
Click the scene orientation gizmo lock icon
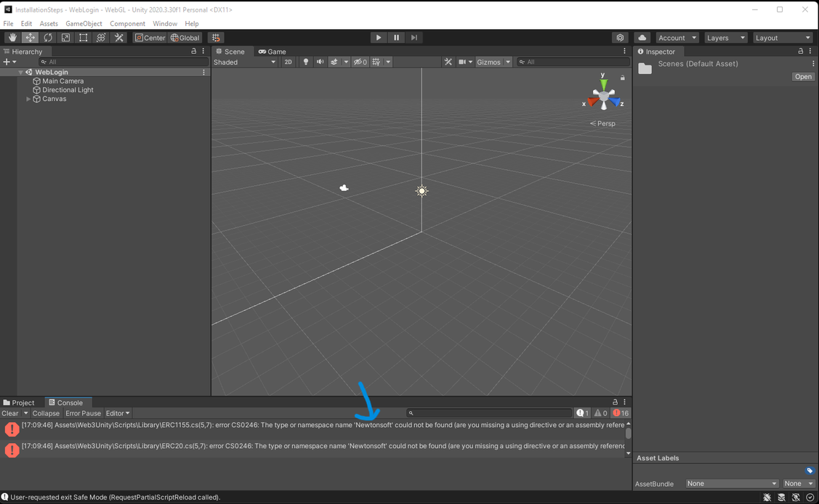[x=623, y=77]
